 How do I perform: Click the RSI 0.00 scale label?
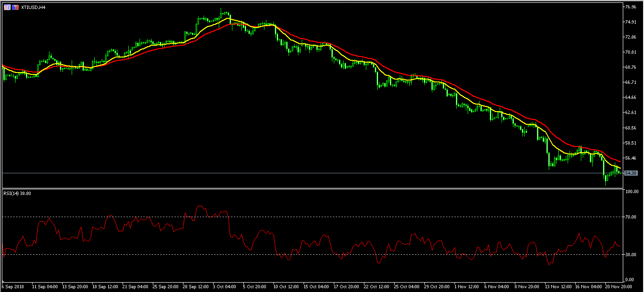[x=629, y=280]
